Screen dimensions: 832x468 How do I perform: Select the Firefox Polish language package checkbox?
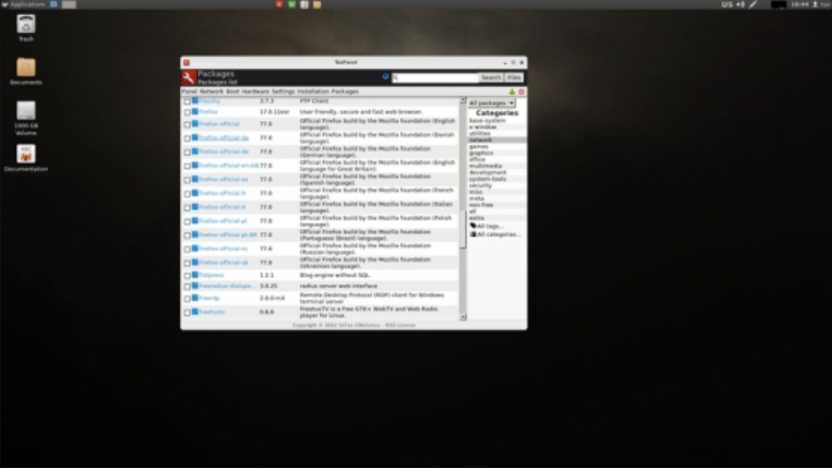click(187, 221)
